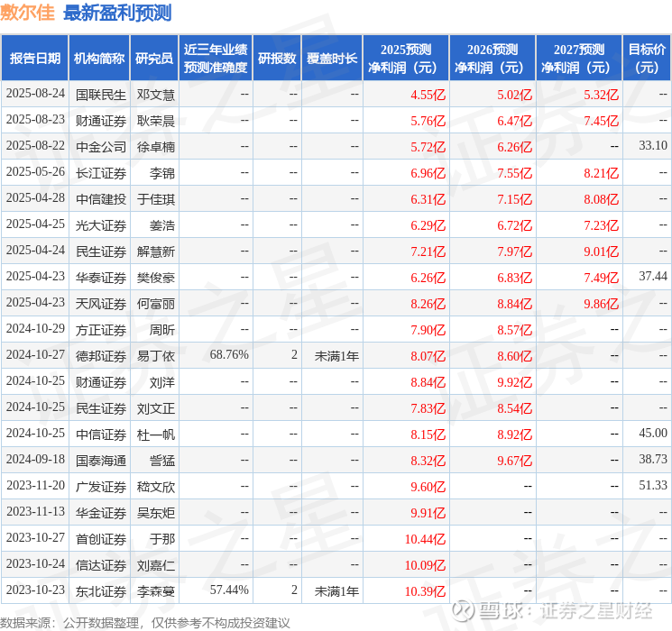This screenshot has height=631, width=672.
Task: Select the 长江证券 institution cell
Action: pyautogui.click(x=101, y=173)
